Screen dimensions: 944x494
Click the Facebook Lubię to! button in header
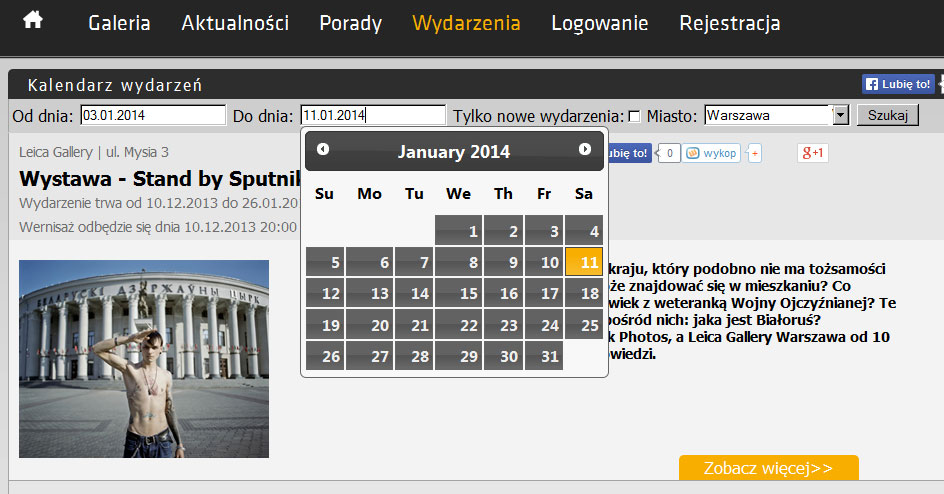pyautogui.click(x=898, y=84)
